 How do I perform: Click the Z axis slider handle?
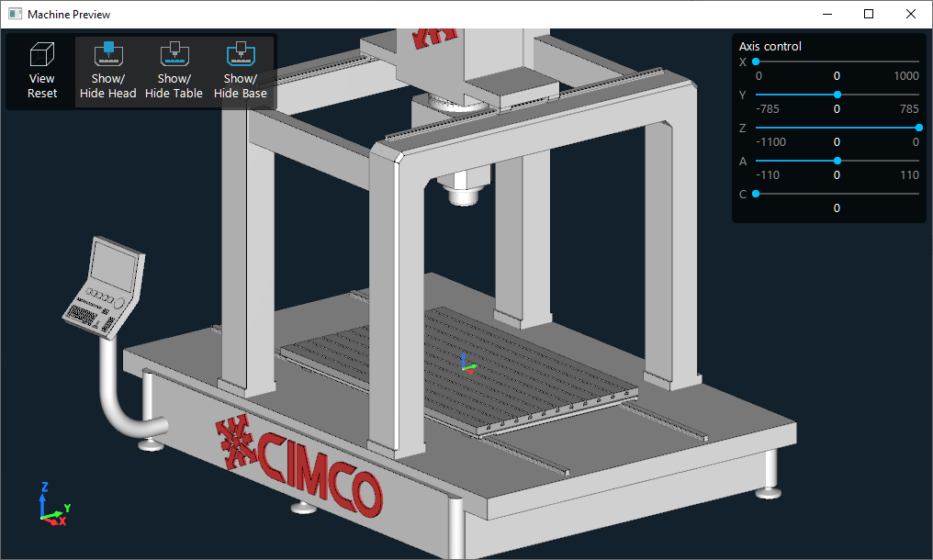918,128
